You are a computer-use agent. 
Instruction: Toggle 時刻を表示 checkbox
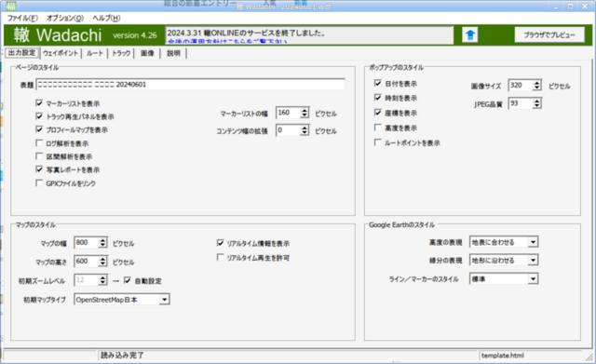[377, 98]
